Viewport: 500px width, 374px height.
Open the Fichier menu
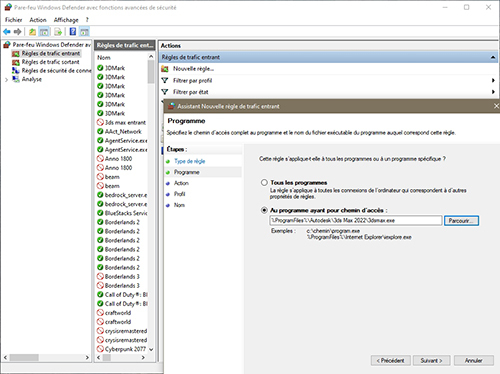(x=13, y=20)
